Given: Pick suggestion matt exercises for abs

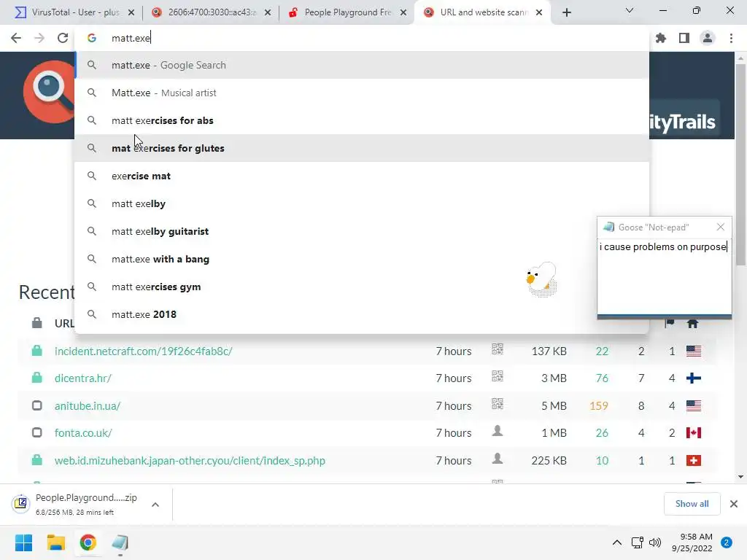Looking at the screenshot, I should click(362, 120).
